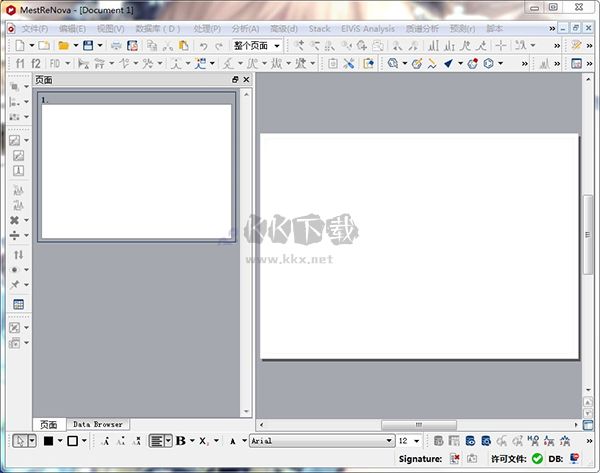Screen dimensions: 600x473
Task: Click the green license check icon
Action: pos(537,458)
